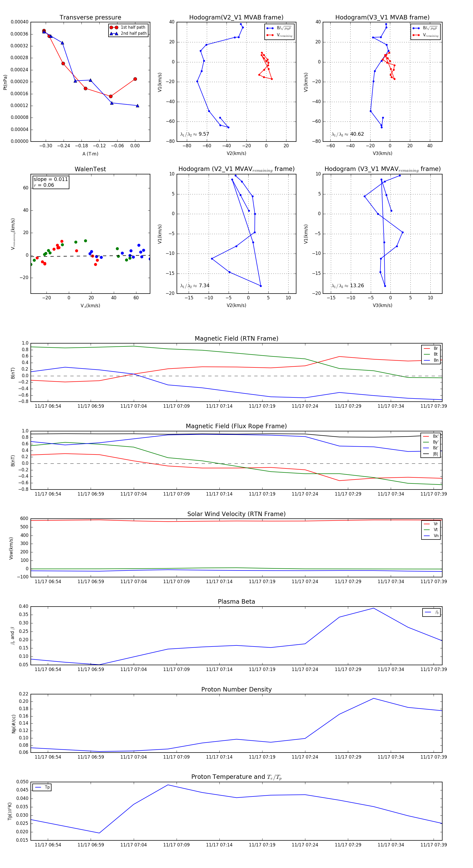473x868 pixels.
Task: Click the '2nd half path' legend entry
Action: 128,33
